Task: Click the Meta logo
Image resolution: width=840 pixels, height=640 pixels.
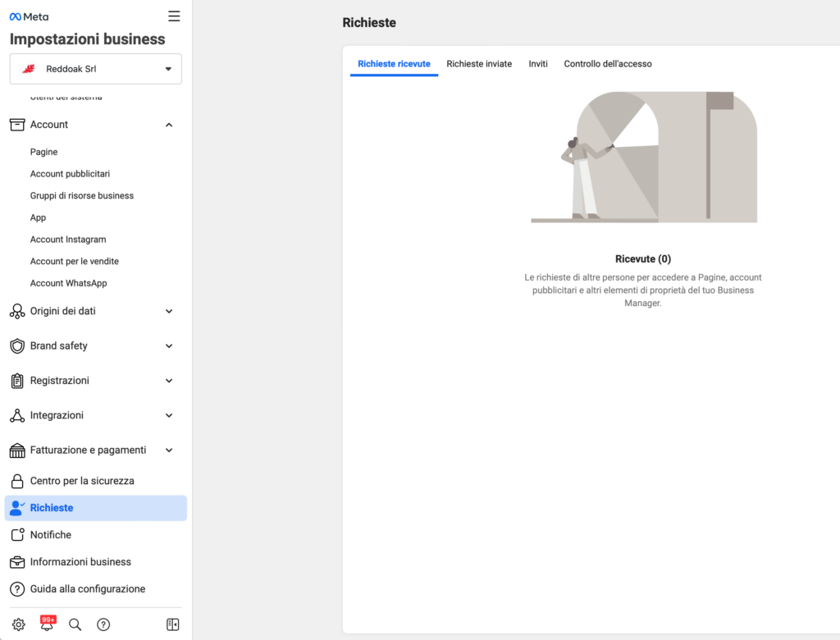Action: pyautogui.click(x=29, y=16)
